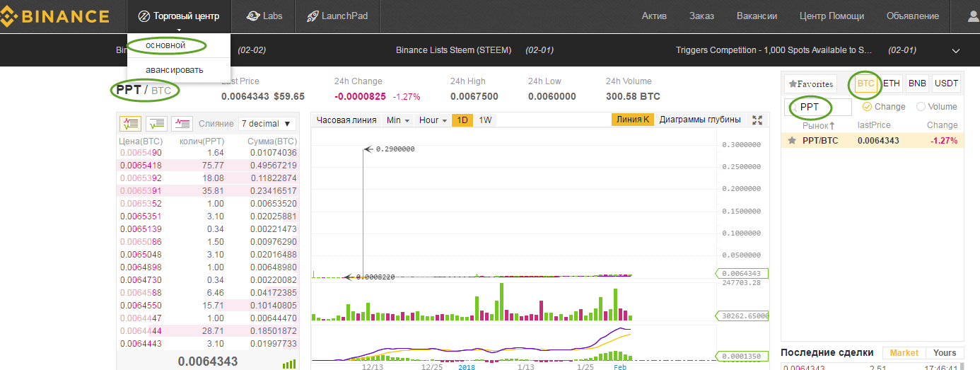Switch to the USDT market tab

pos(946,83)
